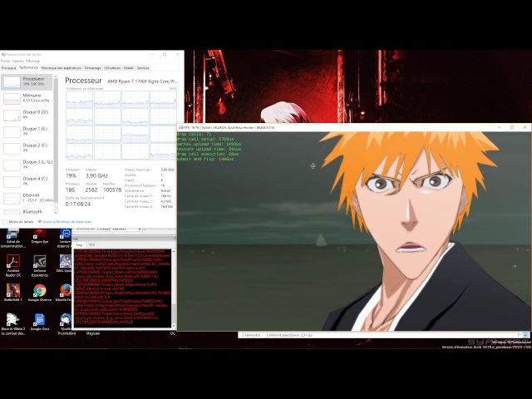Switch to the Processus tab
This screenshot has width=532, height=399.
click(x=8, y=68)
